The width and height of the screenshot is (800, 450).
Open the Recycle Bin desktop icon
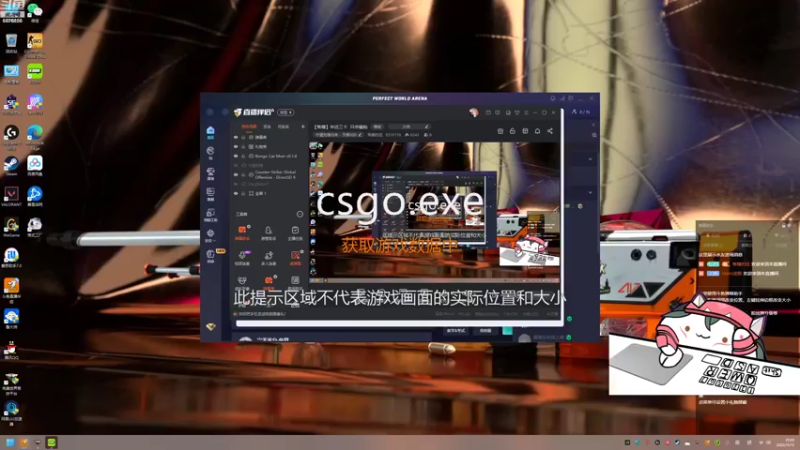[11, 43]
